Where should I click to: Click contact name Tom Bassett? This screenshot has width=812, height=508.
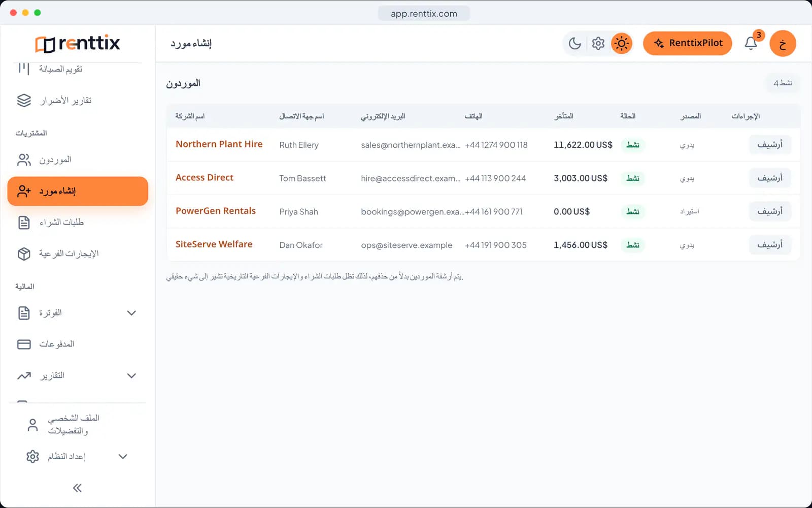click(302, 178)
